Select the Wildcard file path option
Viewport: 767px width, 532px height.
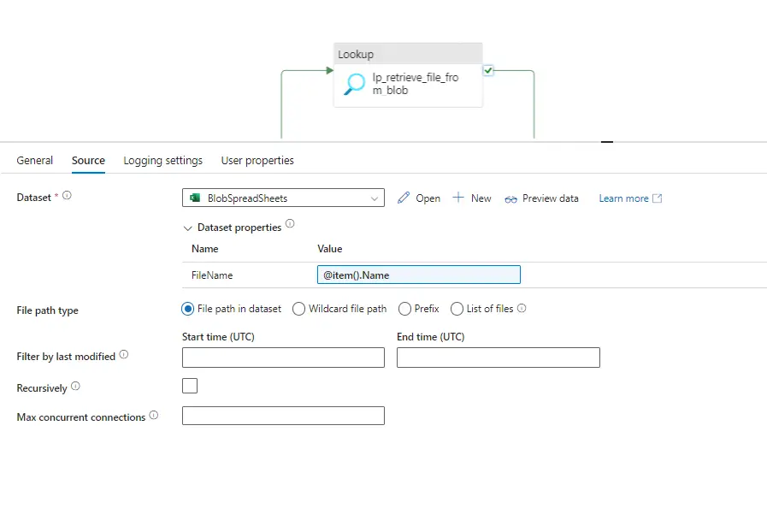(299, 309)
